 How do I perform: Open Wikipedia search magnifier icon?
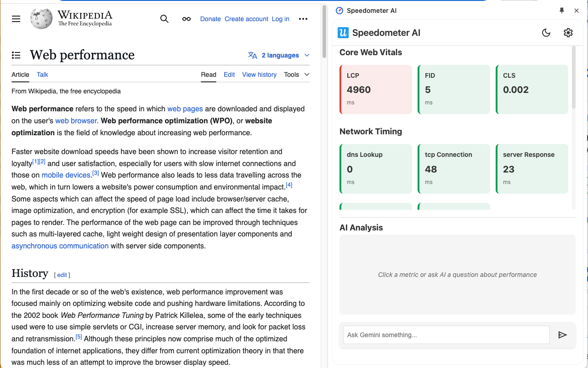click(164, 19)
